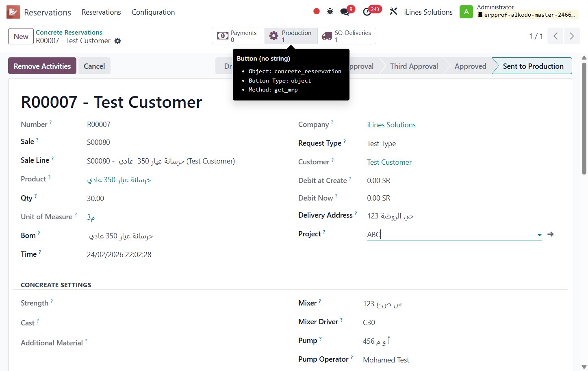Viewport: 588px width, 371px height.
Task: Open the activities clock icon
Action: tap(367, 12)
